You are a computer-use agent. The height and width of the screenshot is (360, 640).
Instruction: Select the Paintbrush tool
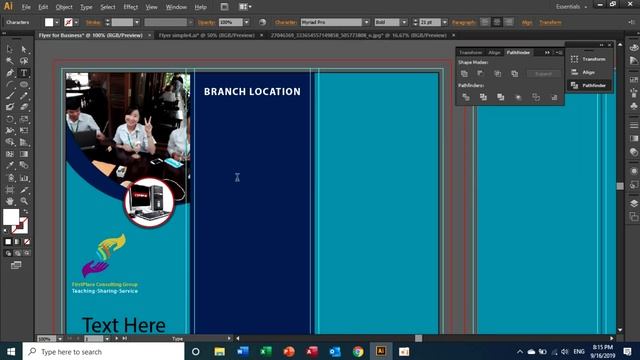click(10, 96)
